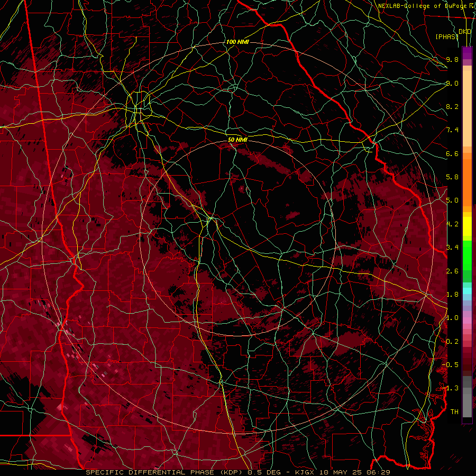Click the 100 NMI range ring label
476x476 pixels.
click(x=237, y=42)
